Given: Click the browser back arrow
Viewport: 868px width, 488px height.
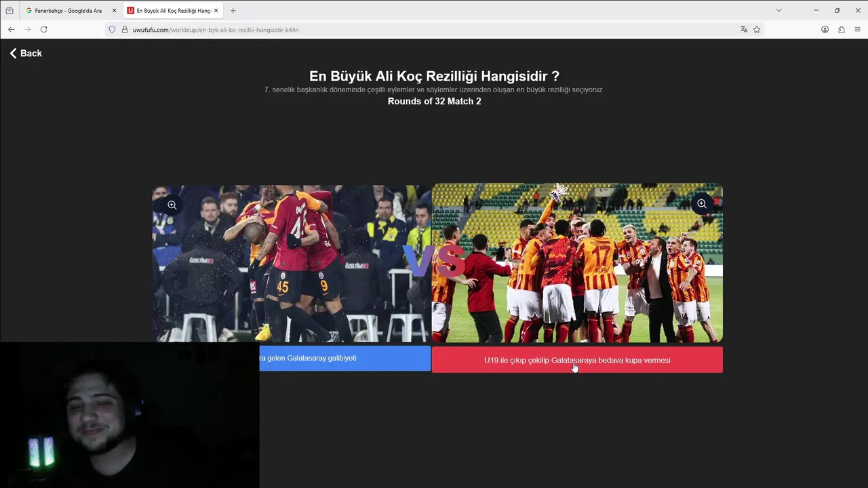Looking at the screenshot, I should (11, 30).
